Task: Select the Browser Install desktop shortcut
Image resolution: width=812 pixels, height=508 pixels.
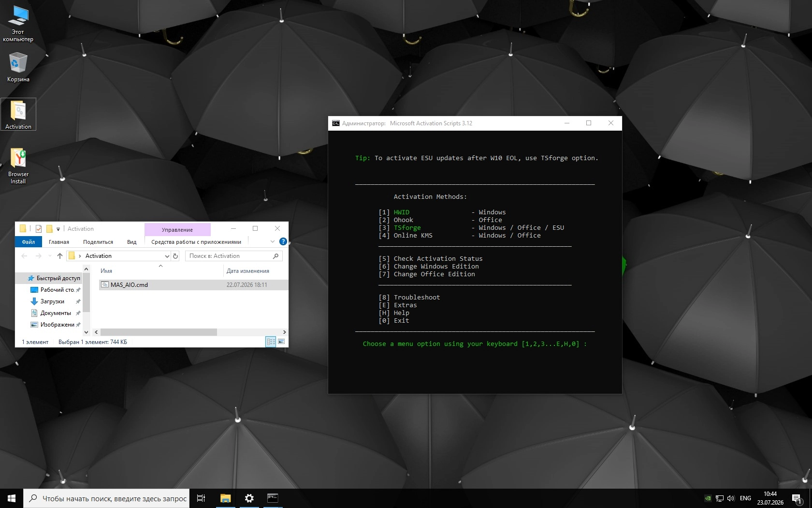Action: 18,165
